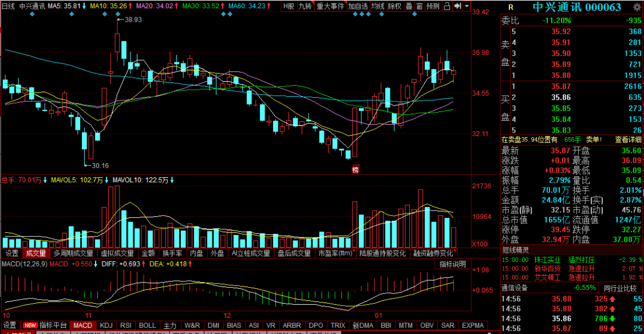Click the 叠 overlay icon button
This screenshot has height=334, width=644.
(x=409, y=6)
